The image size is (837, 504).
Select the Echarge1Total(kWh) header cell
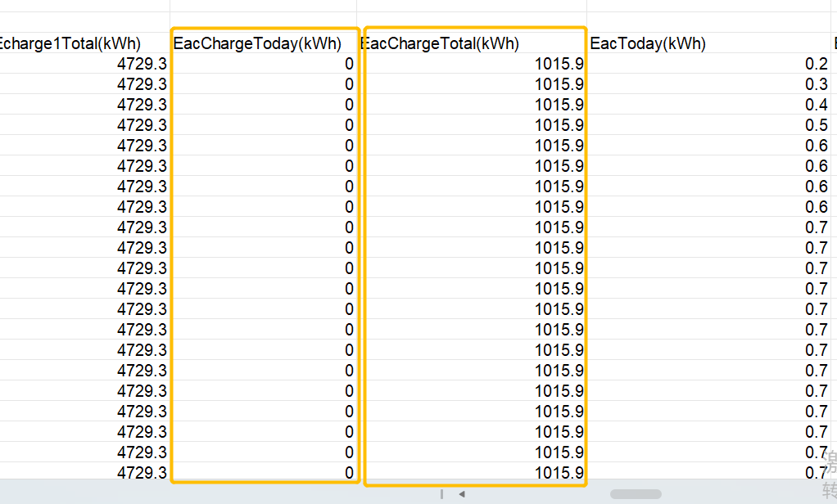(x=84, y=43)
